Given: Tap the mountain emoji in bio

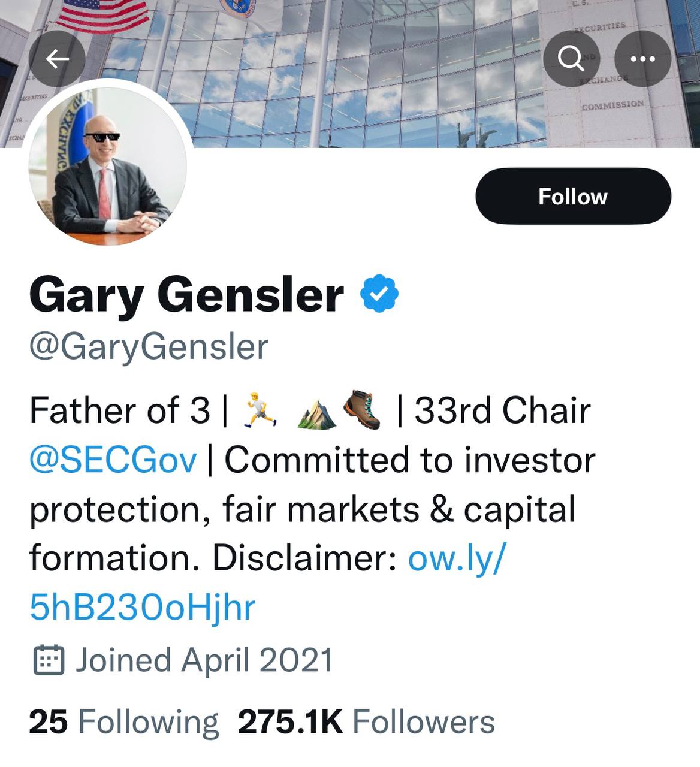Looking at the screenshot, I should point(317,413).
